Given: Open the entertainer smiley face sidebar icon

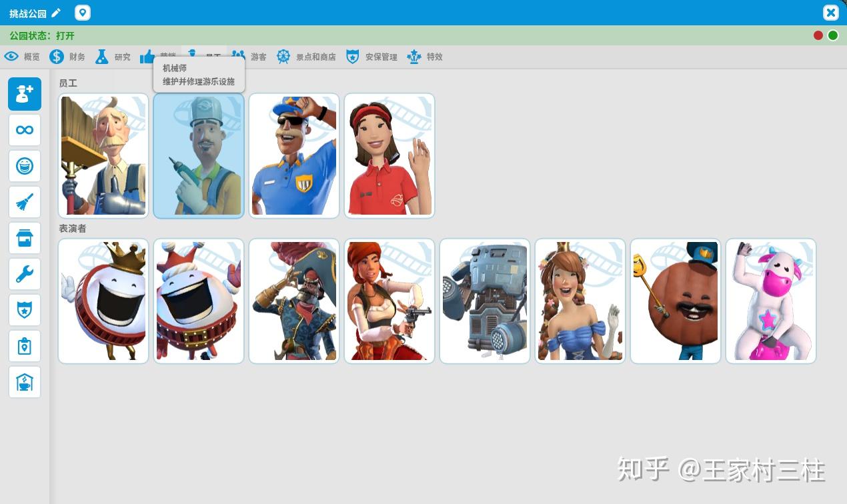Looking at the screenshot, I should (x=25, y=166).
